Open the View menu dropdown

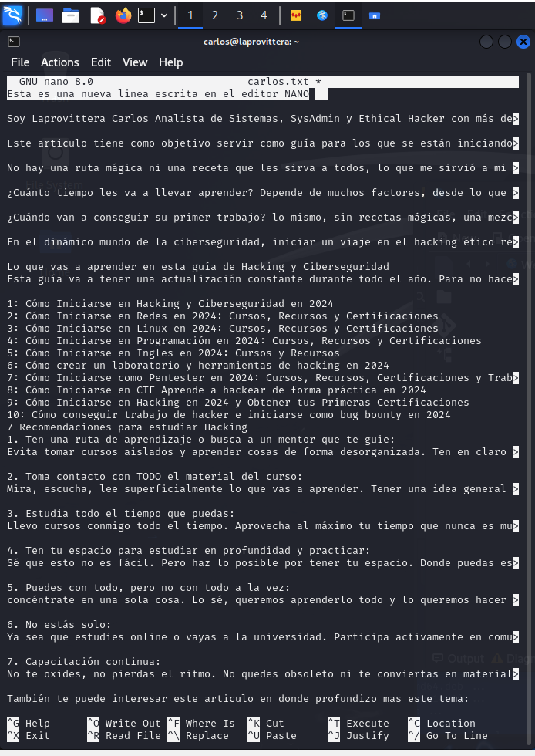135,62
